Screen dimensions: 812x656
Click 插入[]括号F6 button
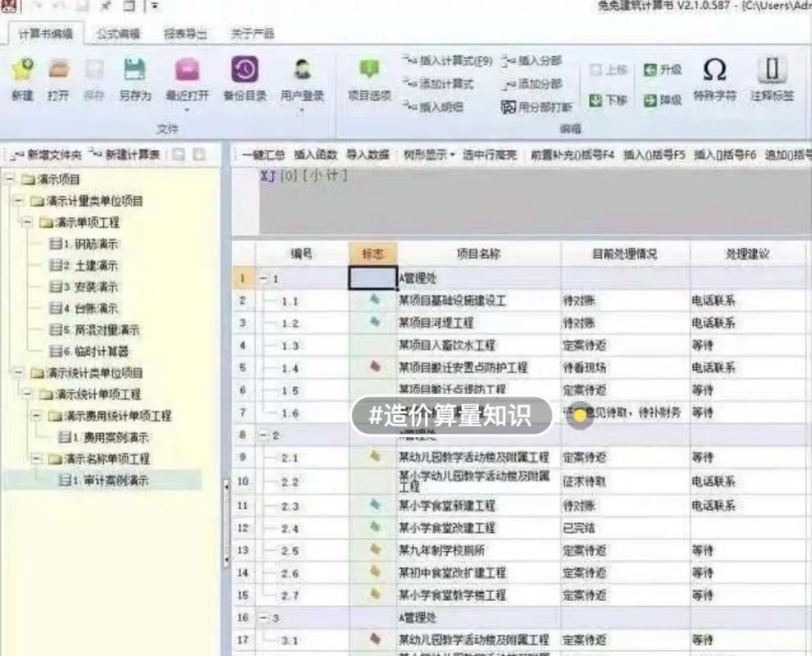point(725,155)
